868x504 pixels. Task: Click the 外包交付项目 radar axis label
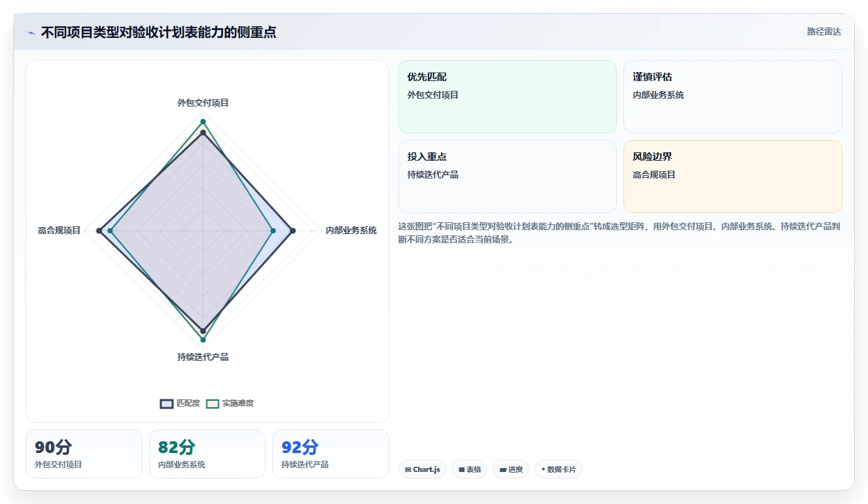tap(203, 103)
